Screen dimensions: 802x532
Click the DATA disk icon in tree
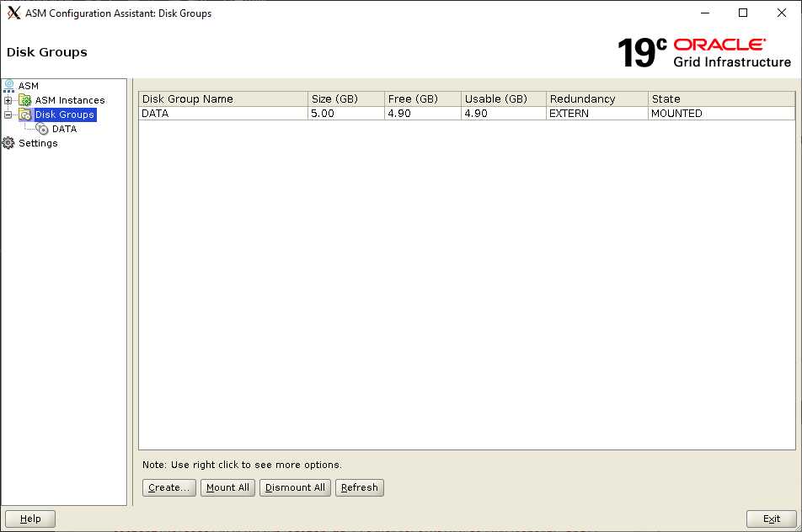(x=42, y=129)
